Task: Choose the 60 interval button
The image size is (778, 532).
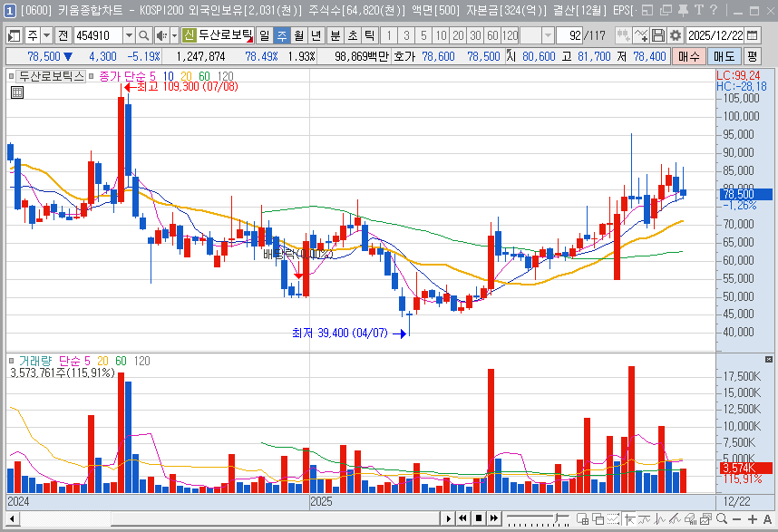Action: tap(492, 35)
